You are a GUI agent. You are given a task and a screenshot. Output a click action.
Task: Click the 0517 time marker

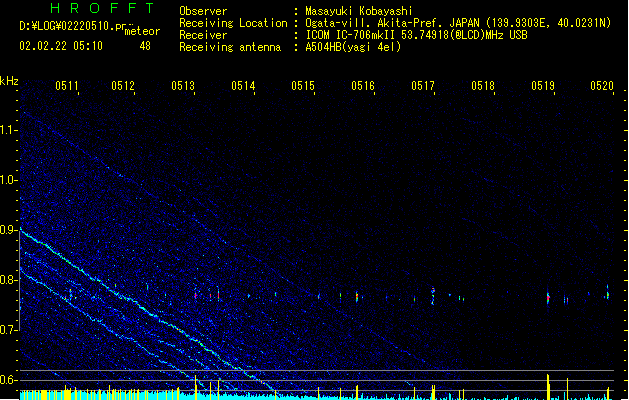(423, 86)
